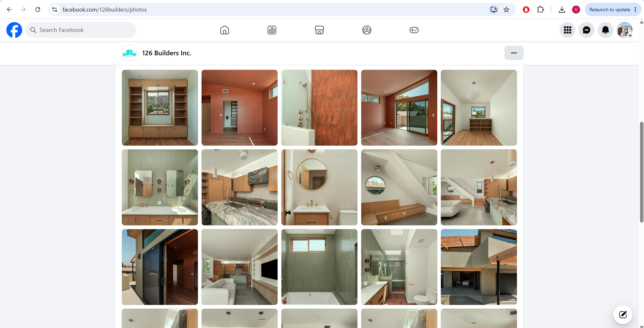Click the install app icon in address bar
Image resolution: width=644 pixels, height=328 pixels.
(x=494, y=10)
